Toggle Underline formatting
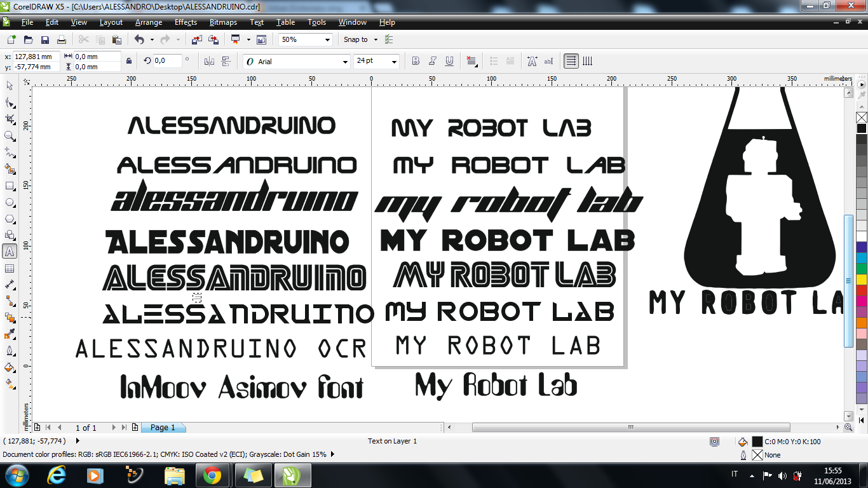The height and width of the screenshot is (488, 868). pyautogui.click(x=450, y=61)
